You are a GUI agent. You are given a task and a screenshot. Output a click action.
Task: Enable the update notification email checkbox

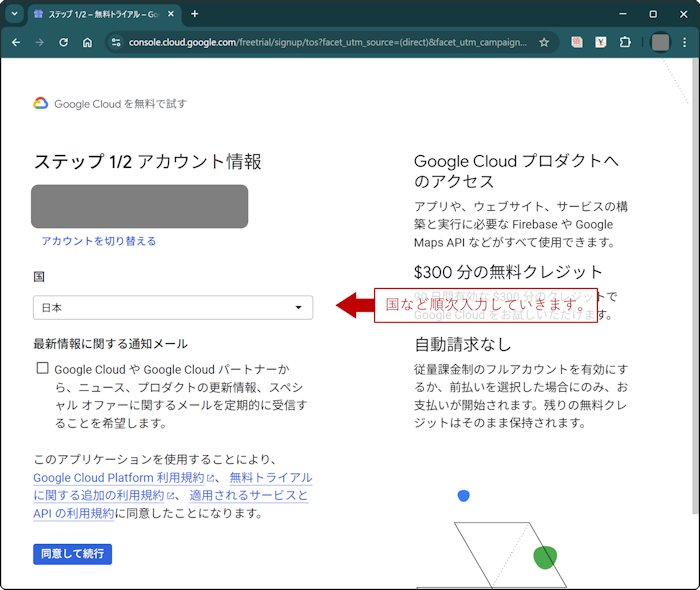(x=43, y=368)
